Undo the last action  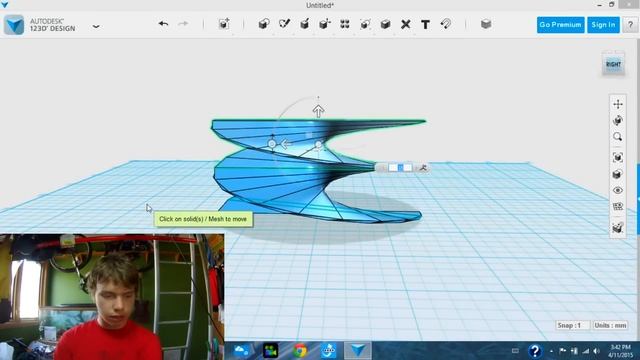(x=163, y=24)
